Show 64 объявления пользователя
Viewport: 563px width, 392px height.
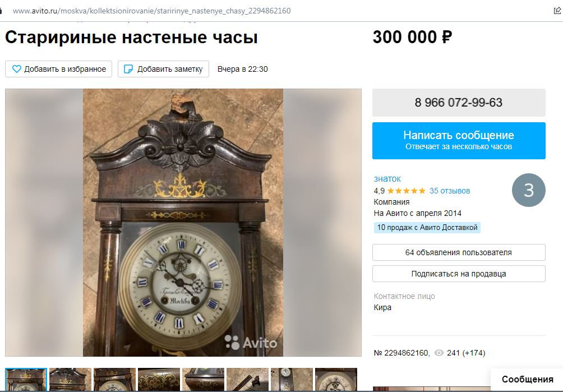[x=459, y=252]
